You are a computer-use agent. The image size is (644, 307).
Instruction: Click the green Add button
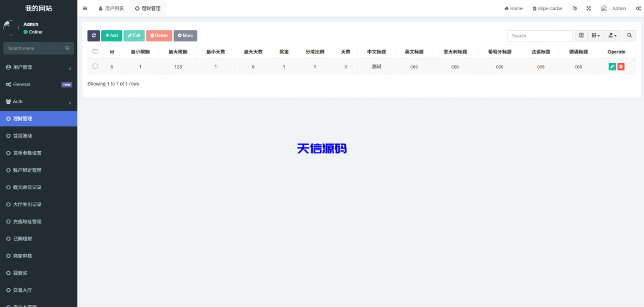coord(112,36)
